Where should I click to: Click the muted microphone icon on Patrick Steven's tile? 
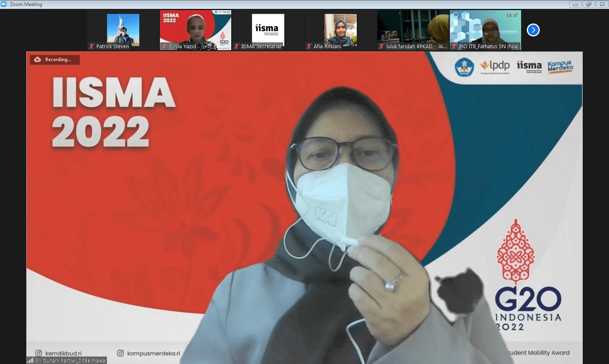click(91, 46)
